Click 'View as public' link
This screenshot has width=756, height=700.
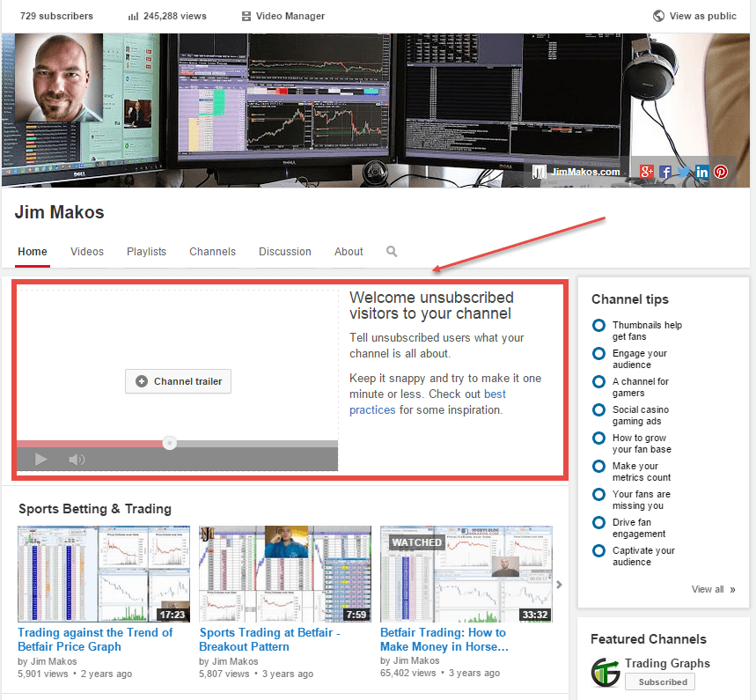click(702, 16)
